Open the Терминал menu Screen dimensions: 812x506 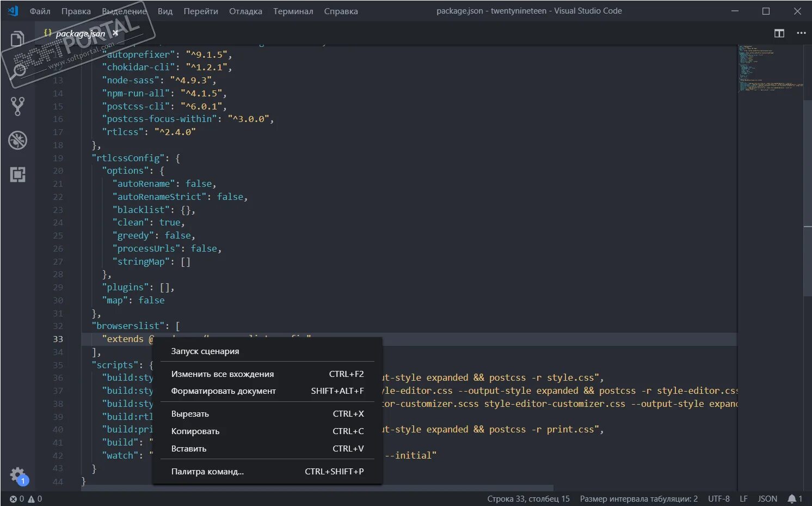pyautogui.click(x=293, y=11)
